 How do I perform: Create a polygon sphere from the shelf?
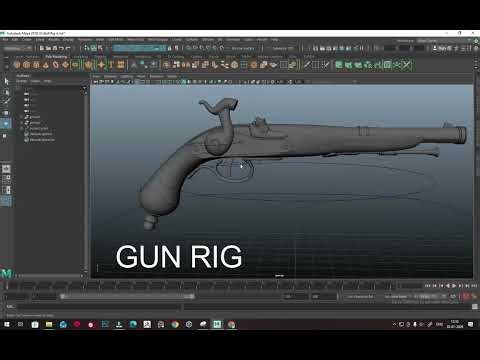coord(17,65)
